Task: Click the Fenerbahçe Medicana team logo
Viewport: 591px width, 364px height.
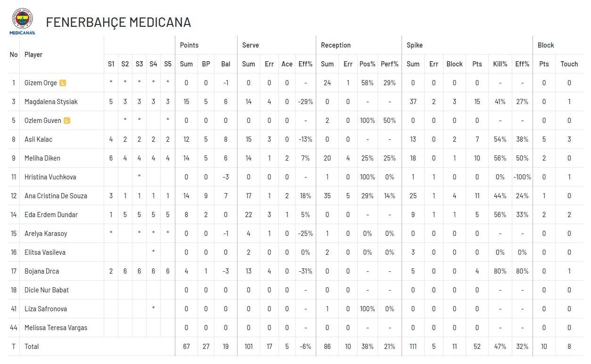Action: pyautogui.click(x=22, y=21)
